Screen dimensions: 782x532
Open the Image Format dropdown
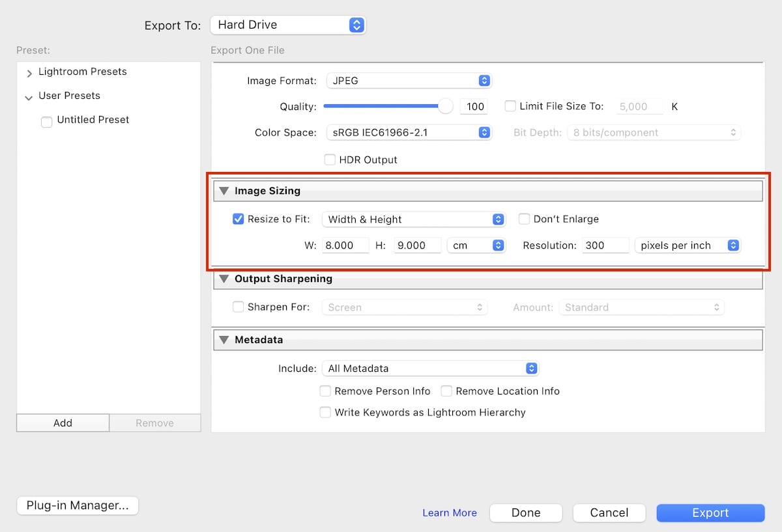pyautogui.click(x=409, y=80)
